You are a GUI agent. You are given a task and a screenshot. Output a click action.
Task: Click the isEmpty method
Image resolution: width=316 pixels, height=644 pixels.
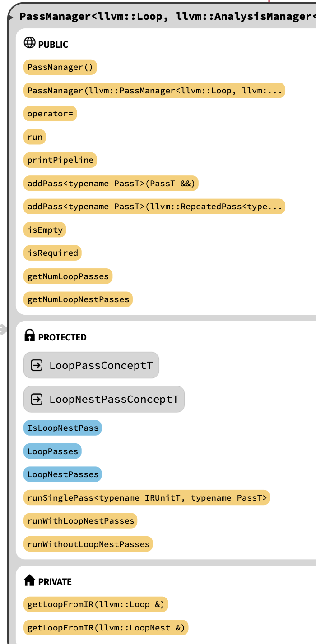45,230
